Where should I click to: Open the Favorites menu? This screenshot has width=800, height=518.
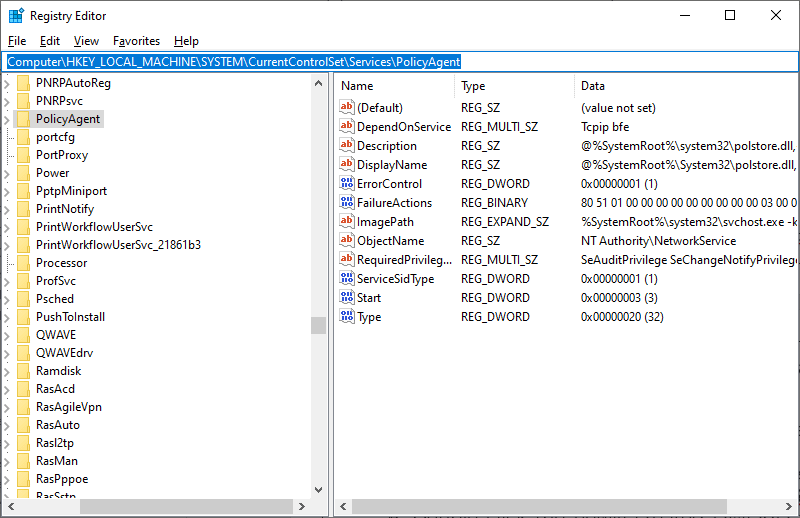point(136,41)
